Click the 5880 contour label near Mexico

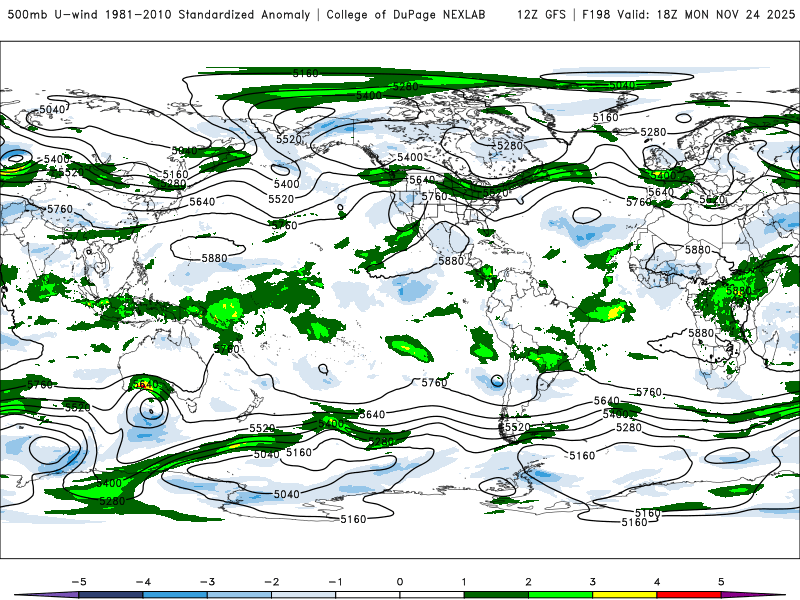[x=451, y=261]
